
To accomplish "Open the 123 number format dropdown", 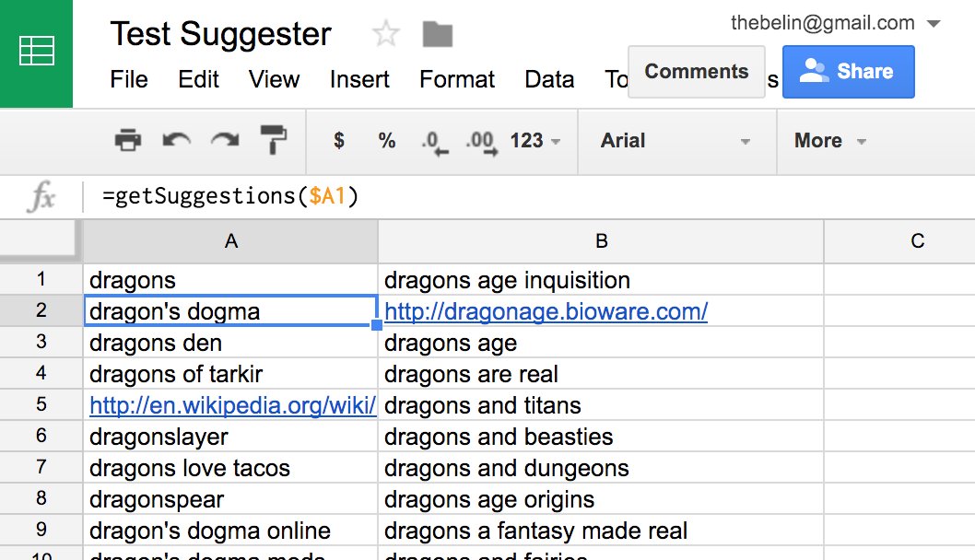I will (x=534, y=141).
